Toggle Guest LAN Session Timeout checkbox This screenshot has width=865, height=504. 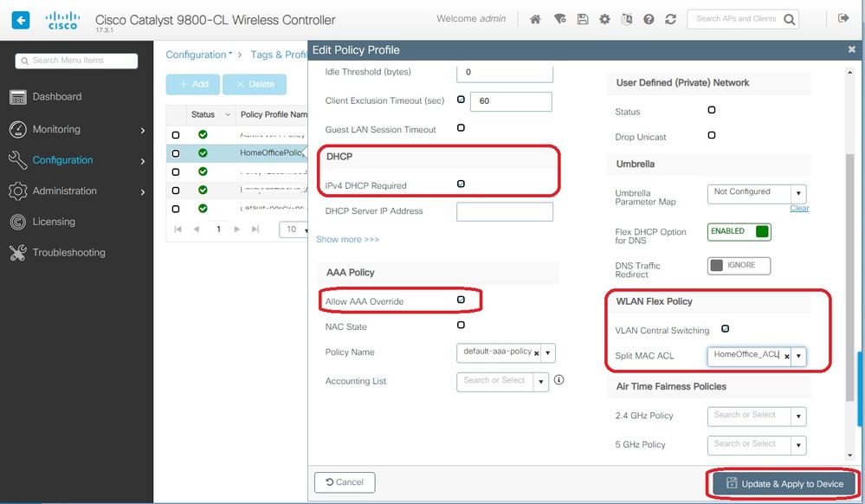pos(461,127)
